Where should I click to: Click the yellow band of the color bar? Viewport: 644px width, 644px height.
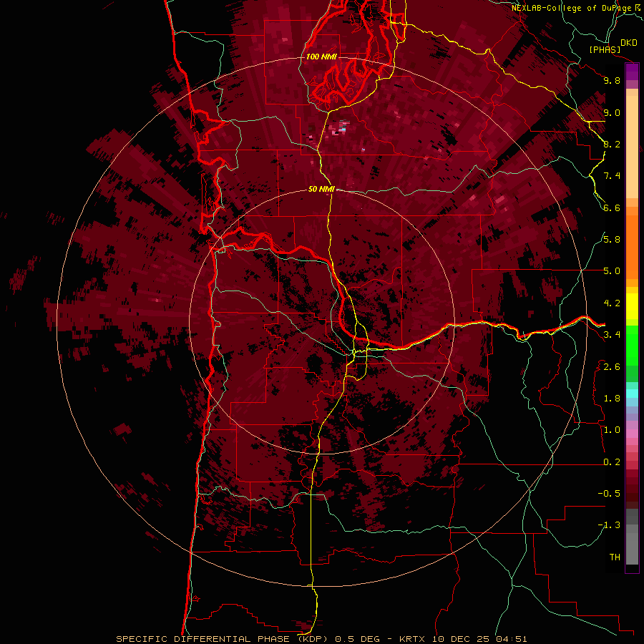tap(632, 306)
